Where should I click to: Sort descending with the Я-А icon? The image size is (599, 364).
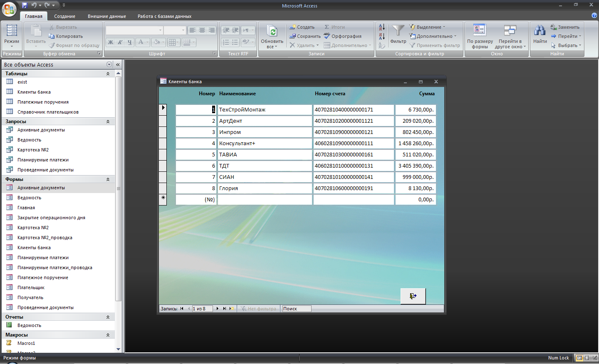click(x=382, y=37)
